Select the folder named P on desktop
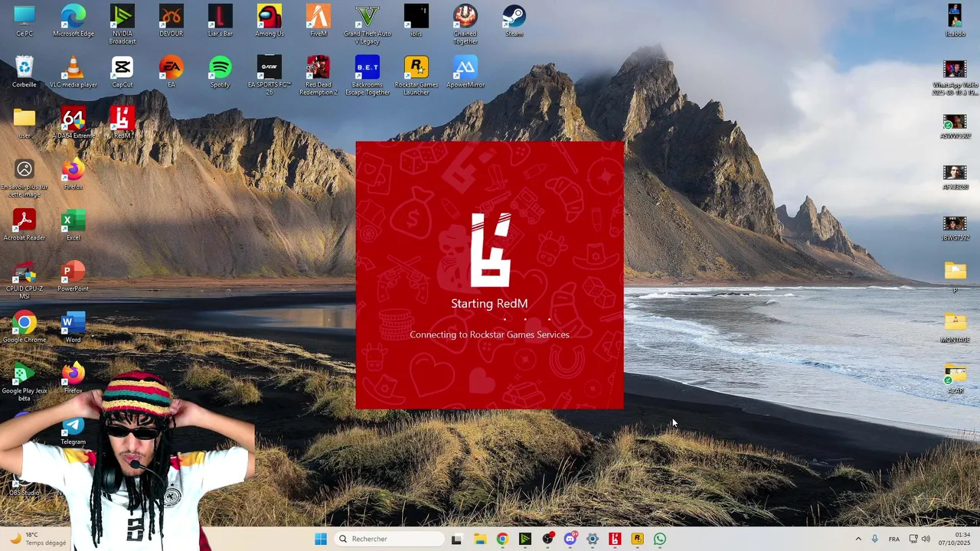Image resolution: width=980 pixels, height=551 pixels. pyautogui.click(x=955, y=276)
